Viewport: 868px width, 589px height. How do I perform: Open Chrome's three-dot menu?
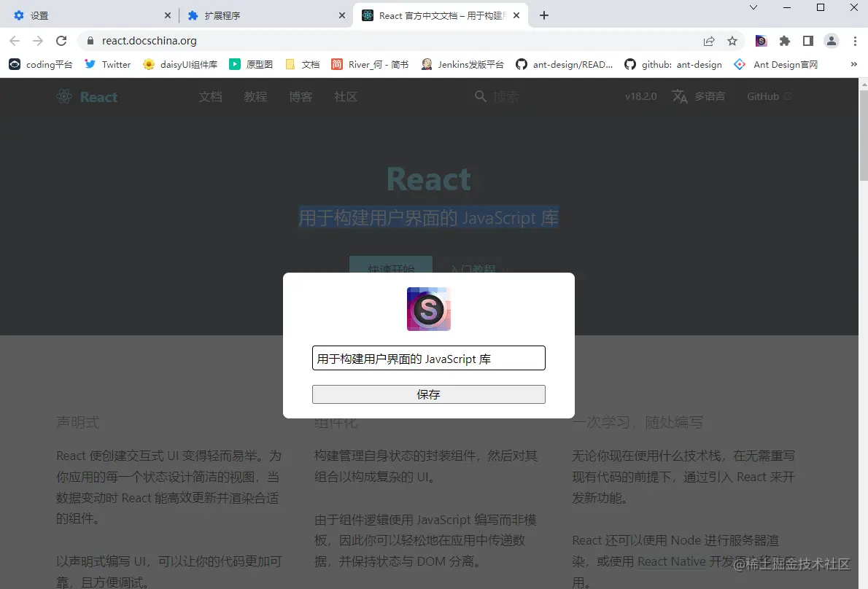pos(855,41)
